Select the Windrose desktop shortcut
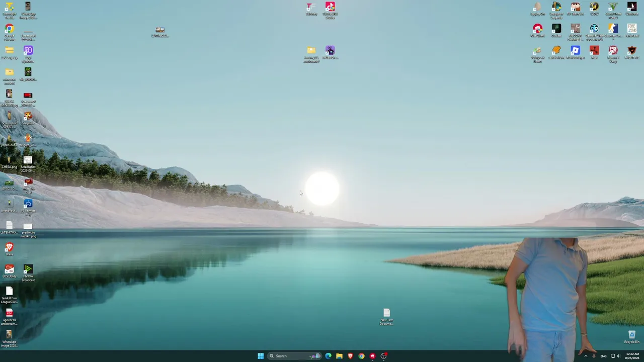Viewport: 644px width, 362px height. point(632,9)
